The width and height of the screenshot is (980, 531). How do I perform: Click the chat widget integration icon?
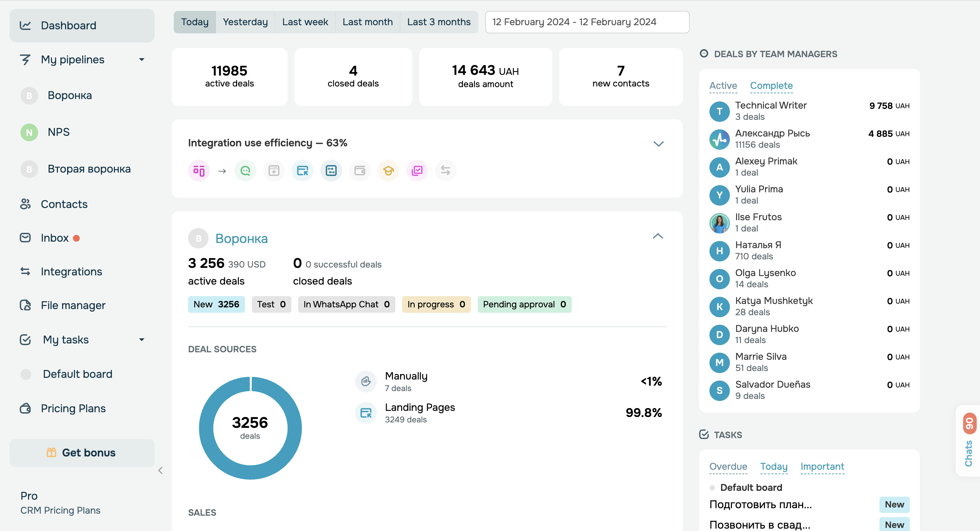(245, 171)
